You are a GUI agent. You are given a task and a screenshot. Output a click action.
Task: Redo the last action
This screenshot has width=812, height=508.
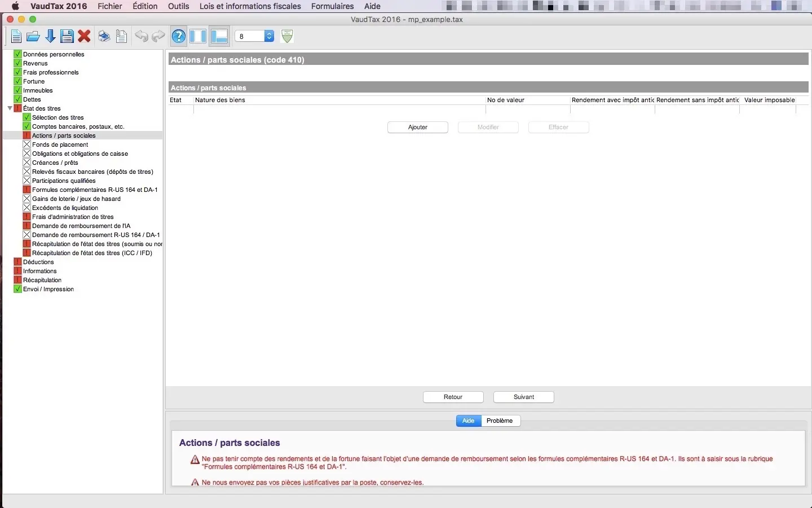pyautogui.click(x=158, y=37)
